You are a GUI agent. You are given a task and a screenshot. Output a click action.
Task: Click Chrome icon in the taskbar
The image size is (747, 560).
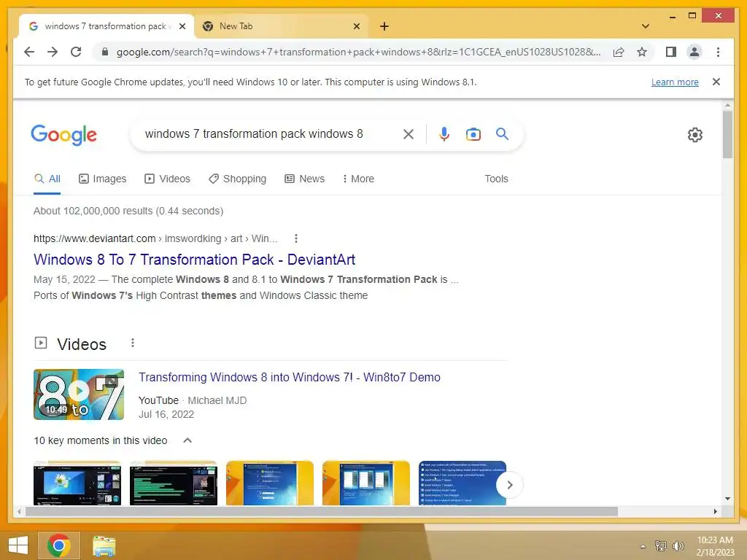[x=58, y=545]
